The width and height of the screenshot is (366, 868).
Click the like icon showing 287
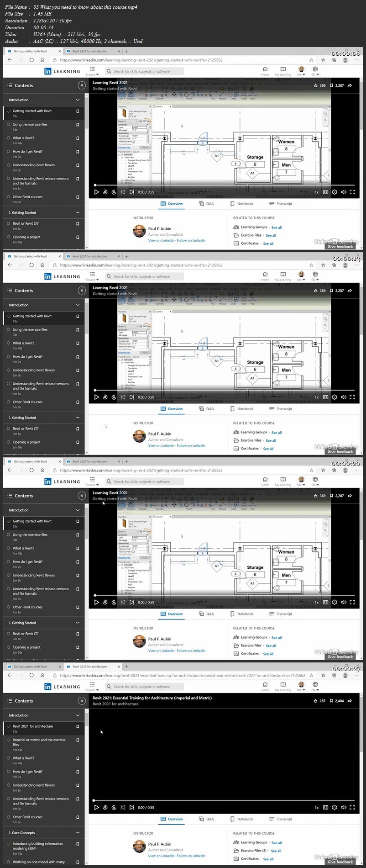[316, 701]
